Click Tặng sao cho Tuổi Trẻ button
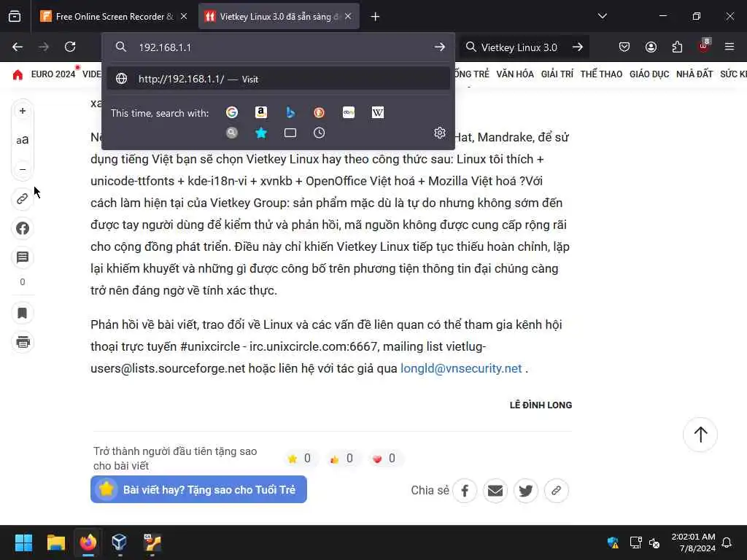Screen dimensions: 747x560 pyautogui.click(x=198, y=489)
